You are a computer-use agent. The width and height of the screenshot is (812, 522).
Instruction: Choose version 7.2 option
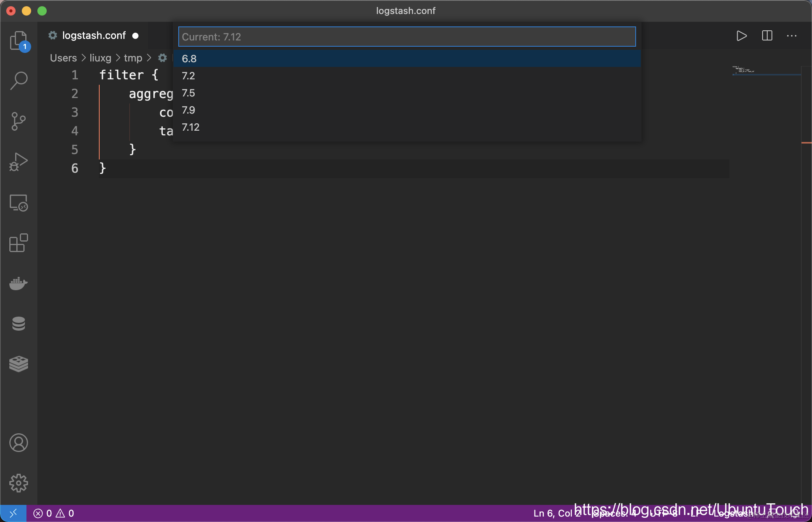(188, 76)
